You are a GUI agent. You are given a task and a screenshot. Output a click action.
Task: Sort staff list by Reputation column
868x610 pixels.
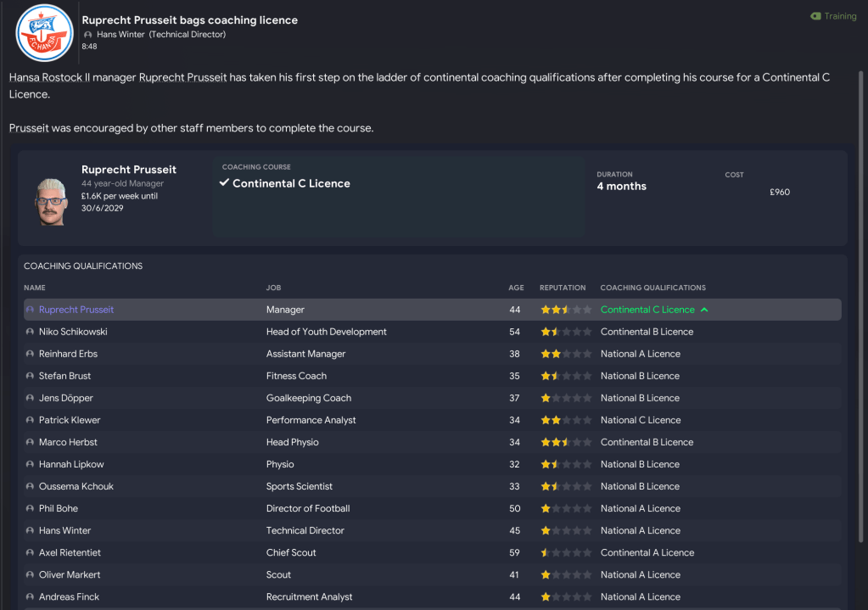(563, 288)
